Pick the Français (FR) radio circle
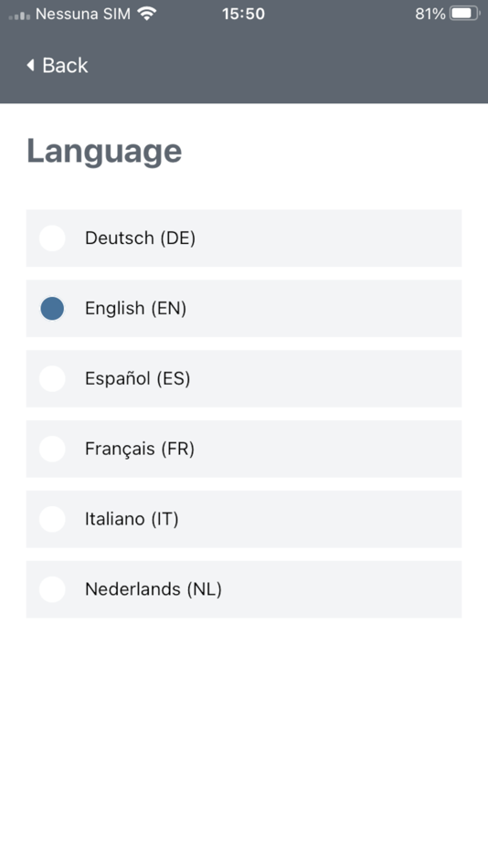 52,449
